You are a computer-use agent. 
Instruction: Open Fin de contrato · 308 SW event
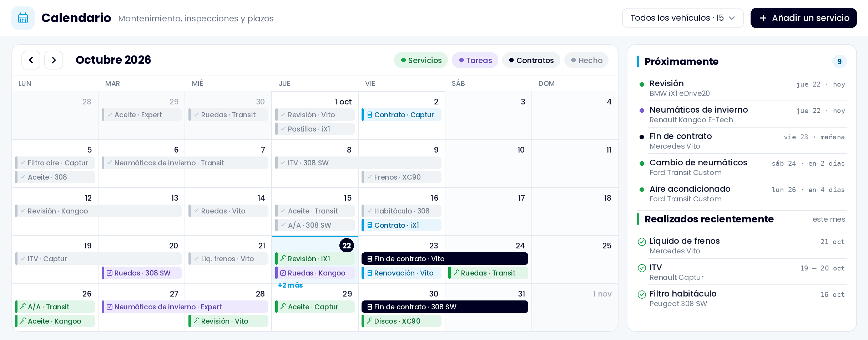(x=445, y=307)
